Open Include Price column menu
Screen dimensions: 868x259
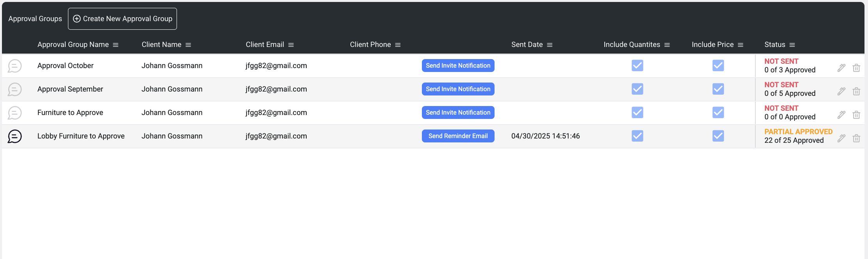point(741,45)
